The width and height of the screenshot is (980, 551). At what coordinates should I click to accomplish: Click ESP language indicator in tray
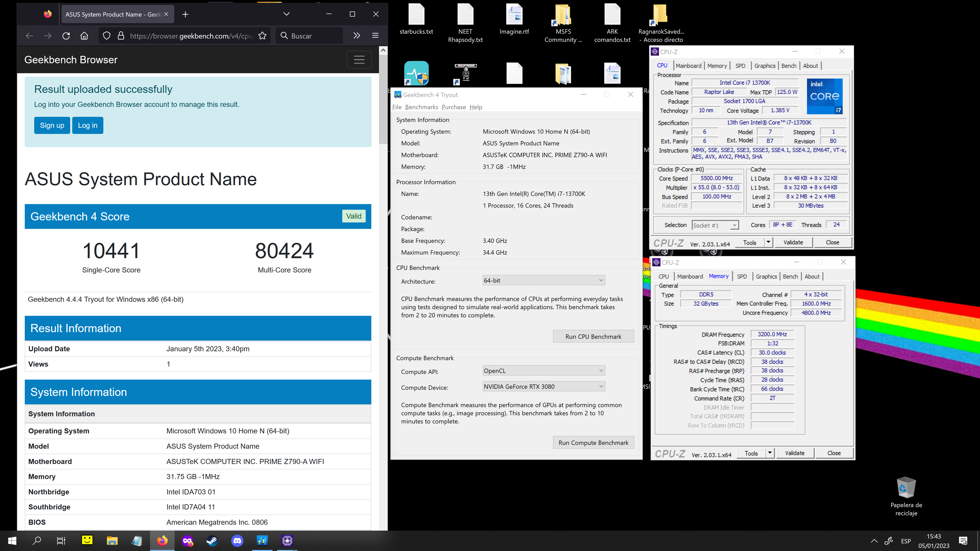[x=906, y=541]
